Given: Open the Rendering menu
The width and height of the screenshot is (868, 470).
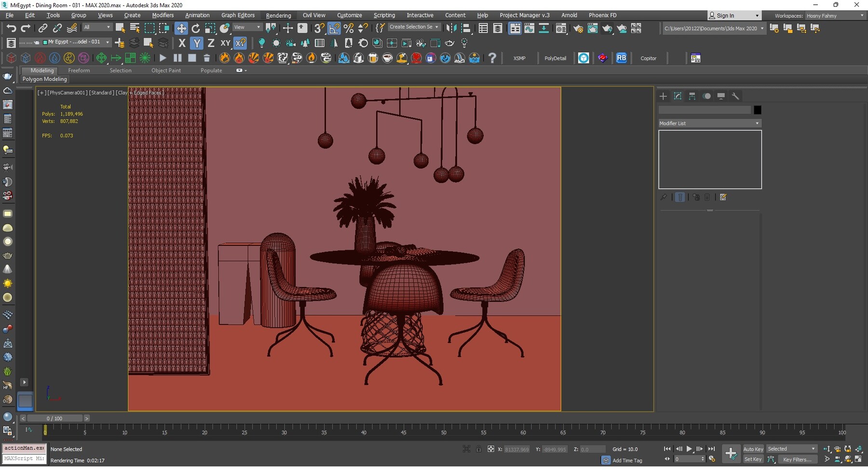Looking at the screenshot, I should click(278, 15).
